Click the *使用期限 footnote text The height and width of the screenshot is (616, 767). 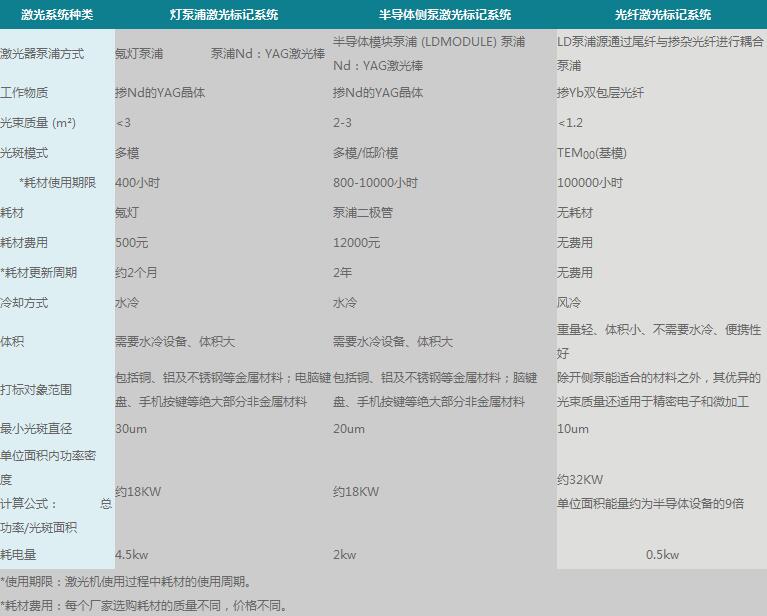coord(125,582)
